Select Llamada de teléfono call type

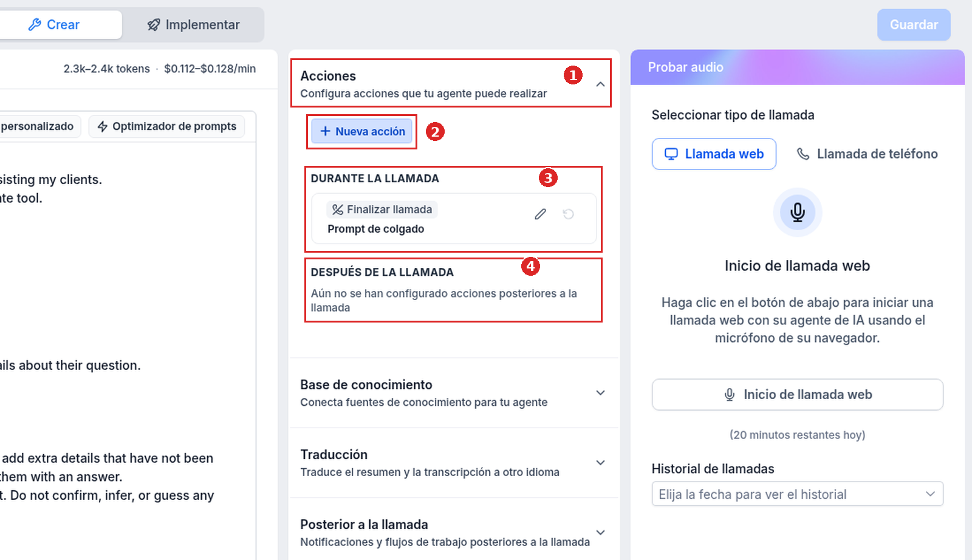click(867, 154)
